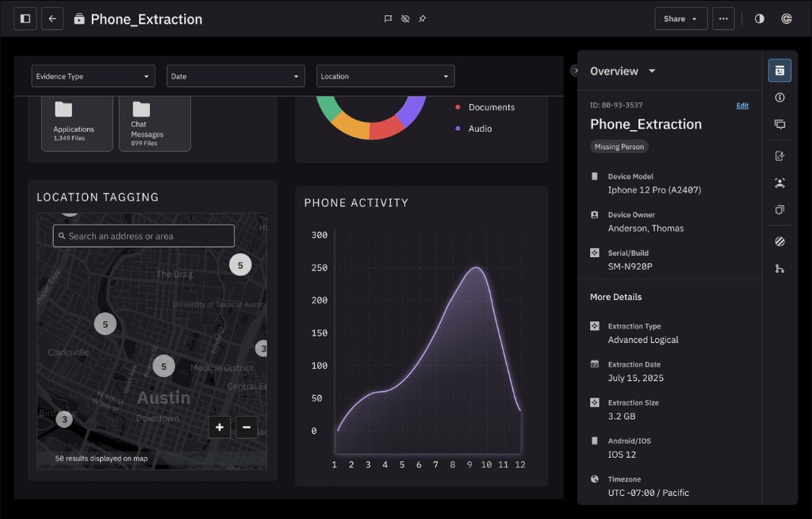
Task: Open the overflow actions menu in top bar
Action: 723,18
